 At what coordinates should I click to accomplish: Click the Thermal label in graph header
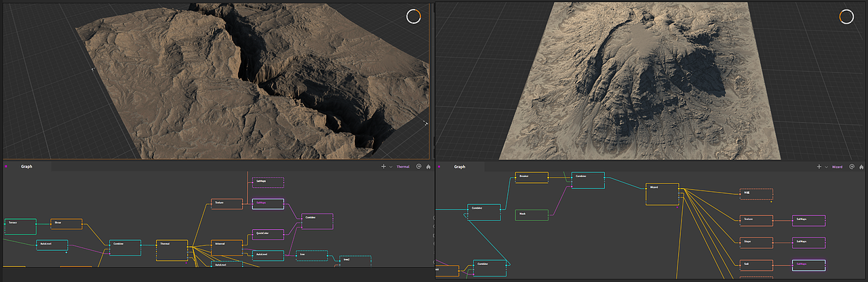tap(403, 166)
